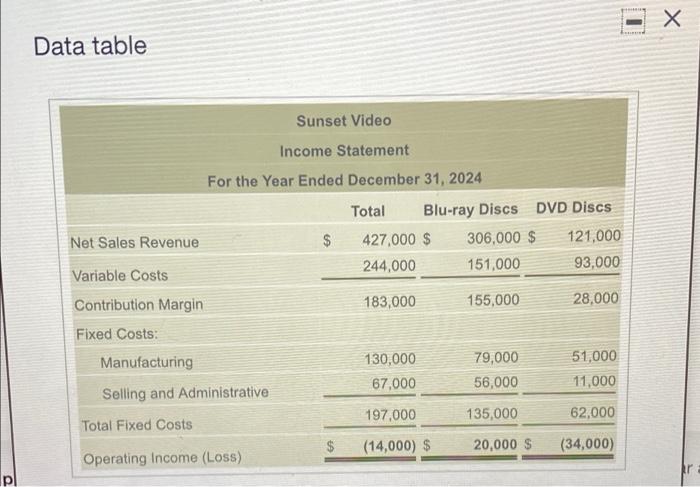Click the 'Net Sales Revenue' row label
The image size is (700, 487).
tap(135, 242)
